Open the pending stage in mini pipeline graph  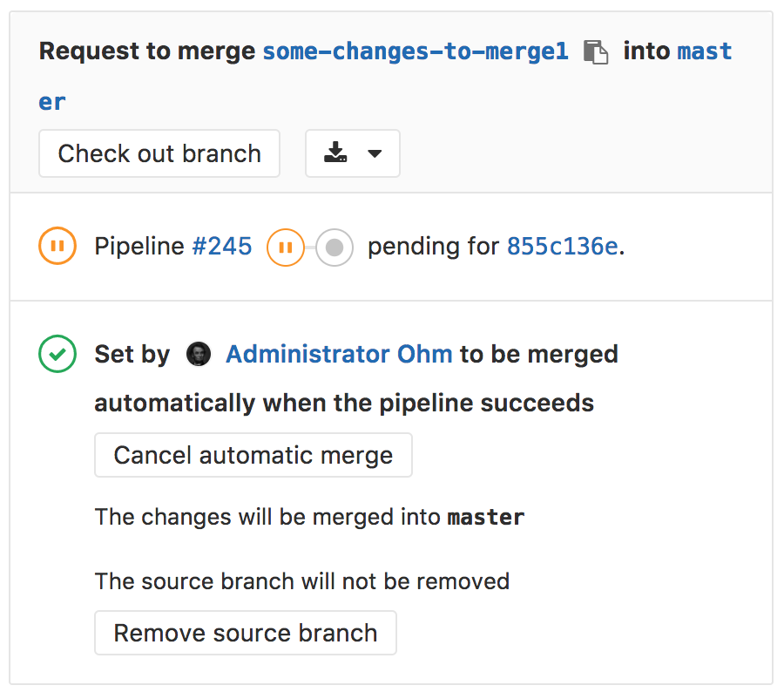point(284,248)
